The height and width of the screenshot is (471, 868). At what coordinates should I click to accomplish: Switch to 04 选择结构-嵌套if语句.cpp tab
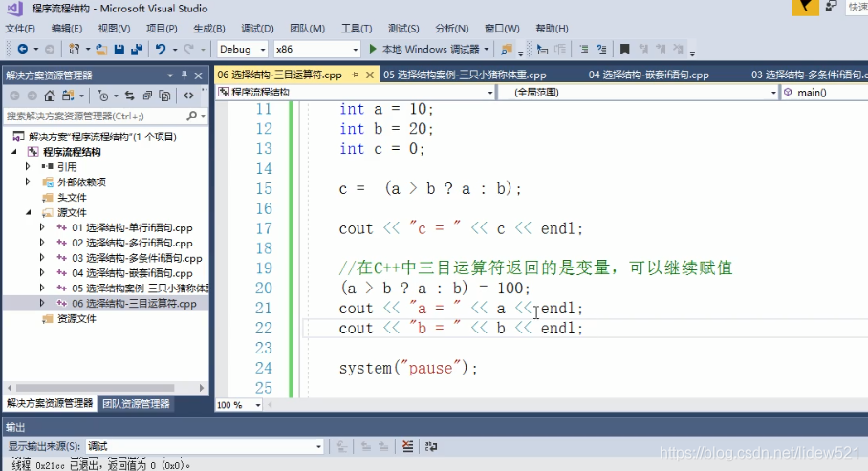click(x=649, y=75)
